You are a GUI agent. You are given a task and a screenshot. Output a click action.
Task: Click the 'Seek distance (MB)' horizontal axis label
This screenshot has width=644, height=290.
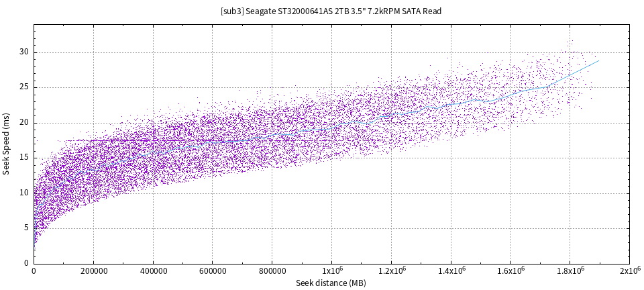(x=331, y=283)
